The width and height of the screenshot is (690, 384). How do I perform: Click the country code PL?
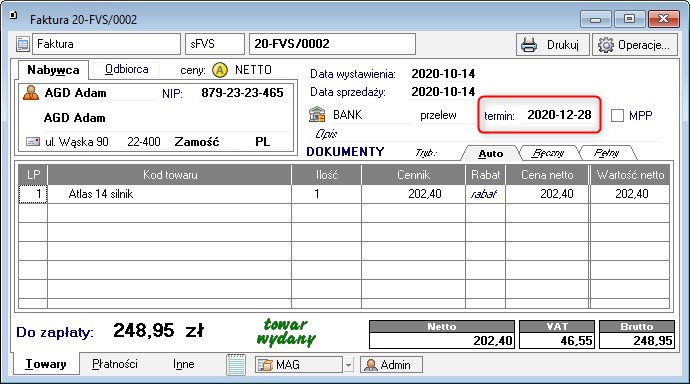263,142
